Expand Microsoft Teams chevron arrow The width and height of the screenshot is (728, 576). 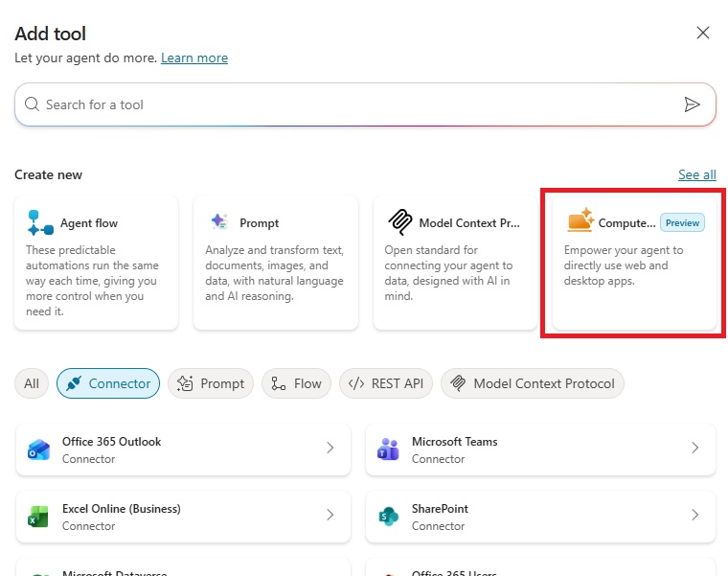tap(694, 448)
